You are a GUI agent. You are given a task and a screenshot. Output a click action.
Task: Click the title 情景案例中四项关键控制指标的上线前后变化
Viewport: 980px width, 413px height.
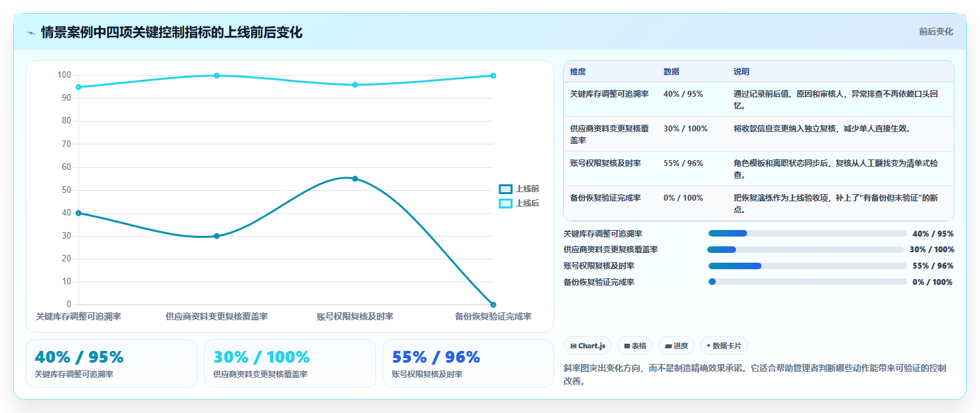[x=171, y=33]
